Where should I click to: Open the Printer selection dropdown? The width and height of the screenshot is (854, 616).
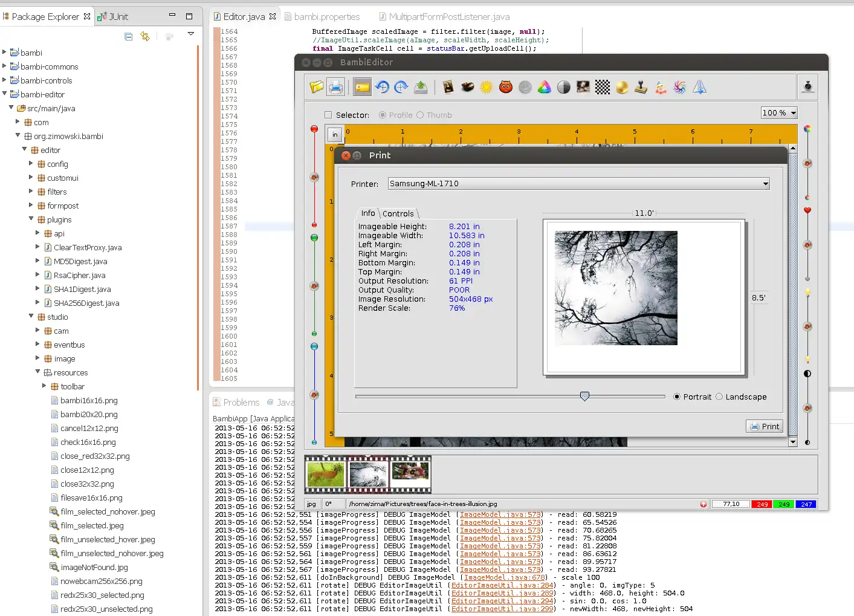[x=765, y=184]
